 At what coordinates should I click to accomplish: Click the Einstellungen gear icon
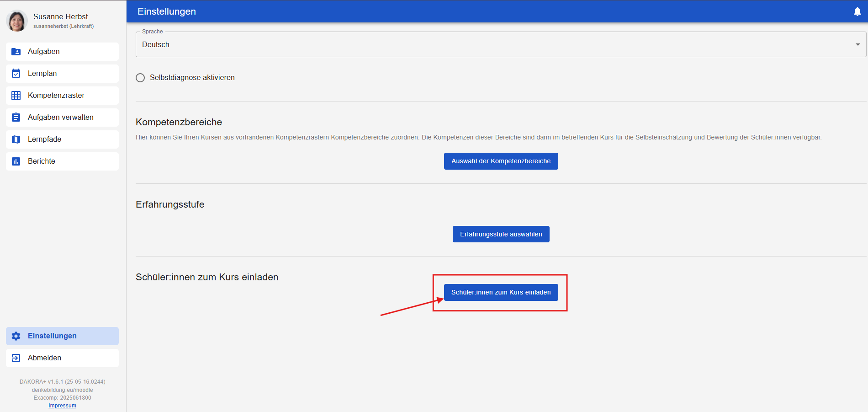pyautogui.click(x=16, y=336)
